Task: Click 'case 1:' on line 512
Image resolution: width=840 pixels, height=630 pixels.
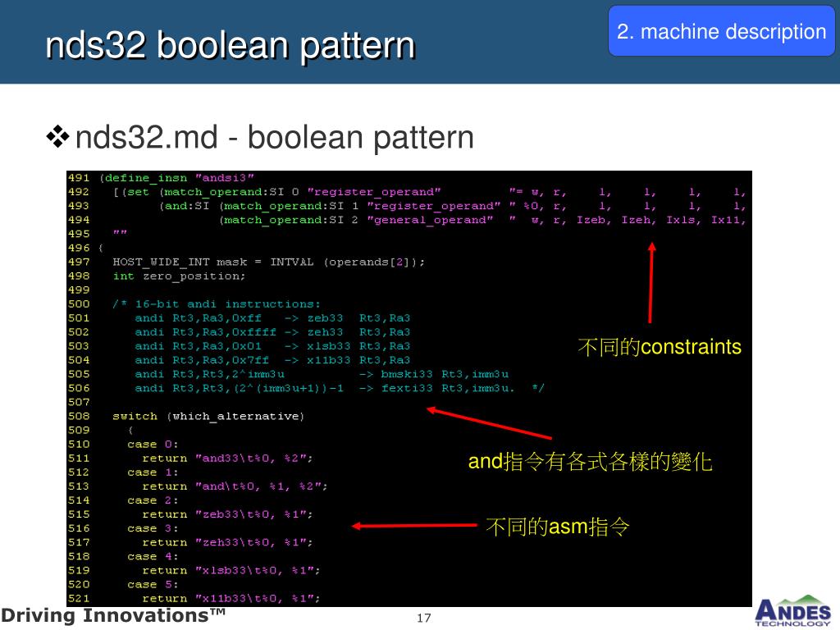Action: (x=153, y=472)
